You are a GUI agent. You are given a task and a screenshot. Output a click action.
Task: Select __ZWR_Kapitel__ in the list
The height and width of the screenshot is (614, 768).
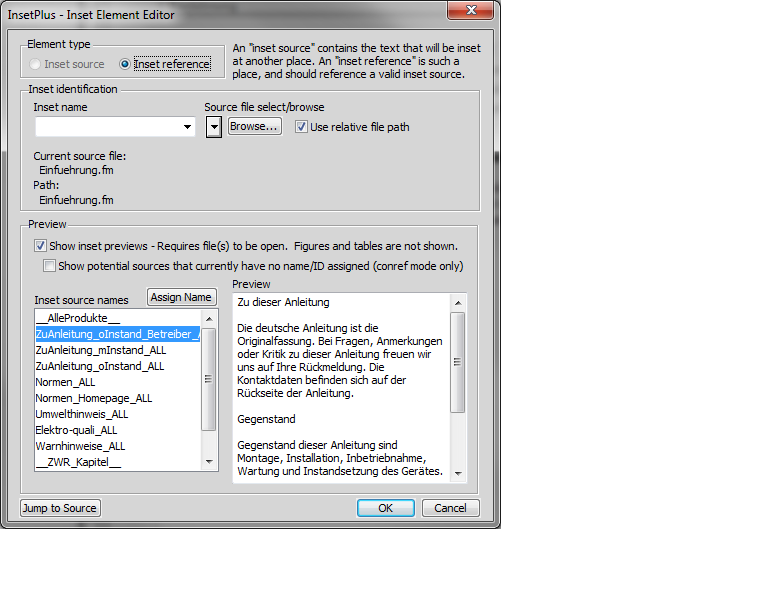pyautogui.click(x=118, y=462)
